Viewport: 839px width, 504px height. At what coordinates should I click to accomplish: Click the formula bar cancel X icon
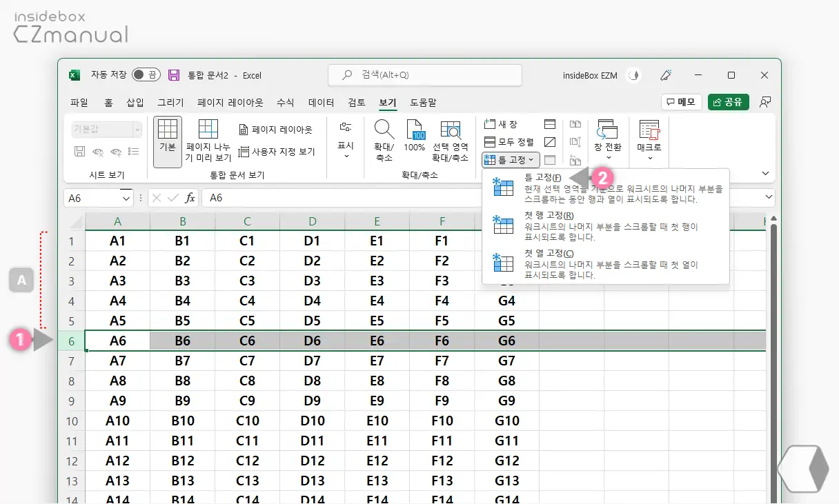[x=157, y=198]
